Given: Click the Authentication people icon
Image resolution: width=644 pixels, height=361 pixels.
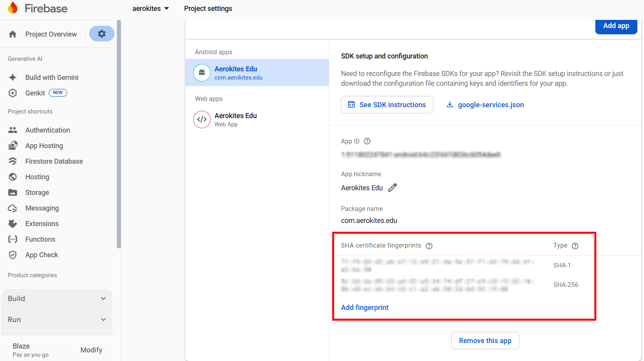Looking at the screenshot, I should pyautogui.click(x=13, y=130).
